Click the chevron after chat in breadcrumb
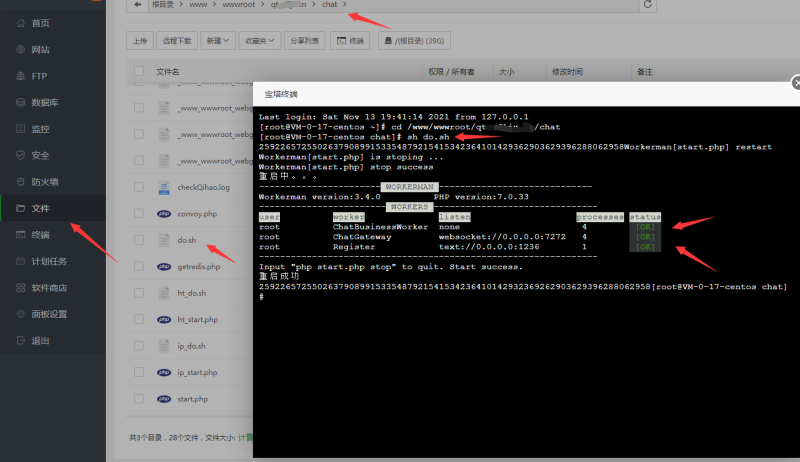The width and height of the screenshot is (800, 462). click(x=345, y=5)
